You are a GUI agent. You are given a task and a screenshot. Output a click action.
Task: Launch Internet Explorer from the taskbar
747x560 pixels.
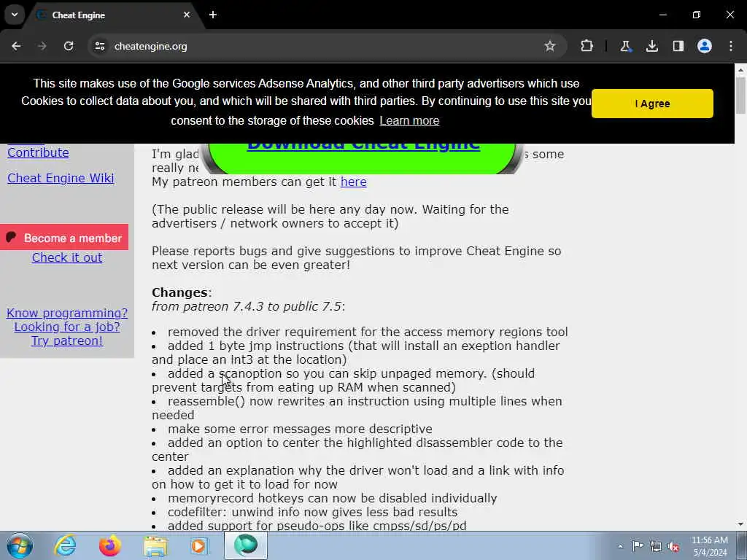click(65, 545)
